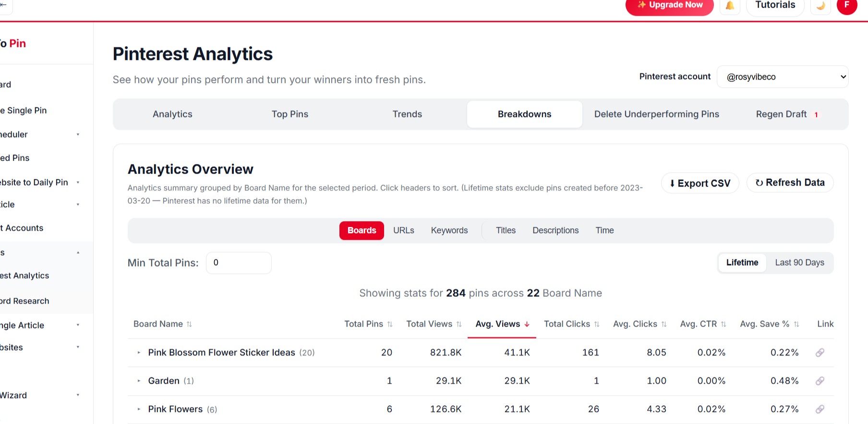Viewport: 868px width, 424px height.
Task: Click the Export CSV button
Action: (700, 183)
